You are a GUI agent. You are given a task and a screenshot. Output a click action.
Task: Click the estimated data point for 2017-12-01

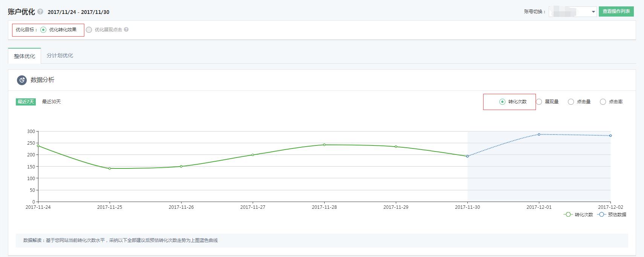coord(539,134)
